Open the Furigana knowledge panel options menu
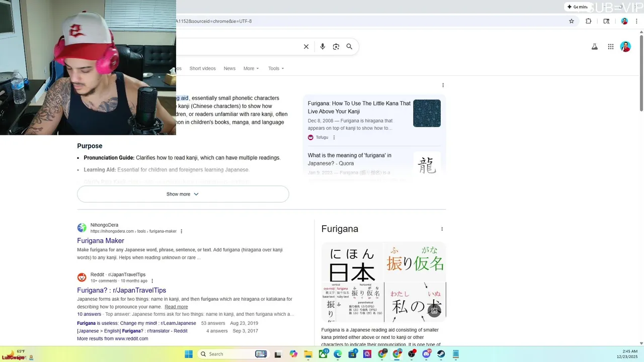This screenshot has height=362, width=644. [x=442, y=229]
